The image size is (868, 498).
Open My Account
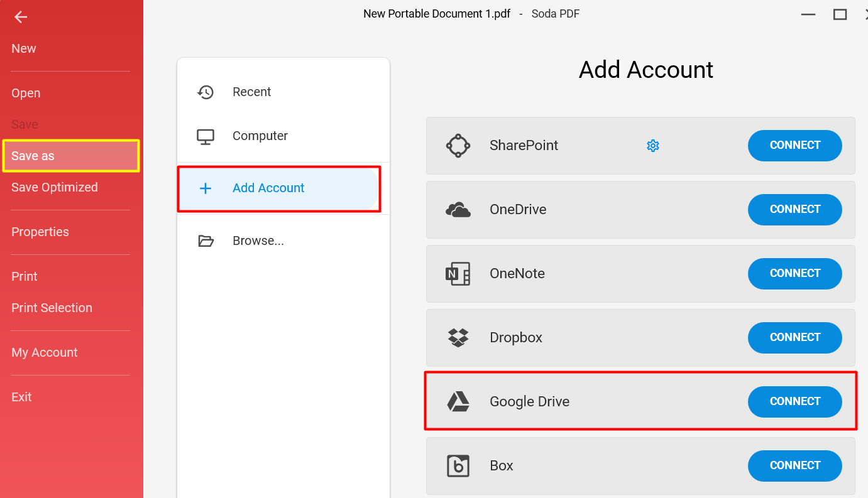pos(45,352)
